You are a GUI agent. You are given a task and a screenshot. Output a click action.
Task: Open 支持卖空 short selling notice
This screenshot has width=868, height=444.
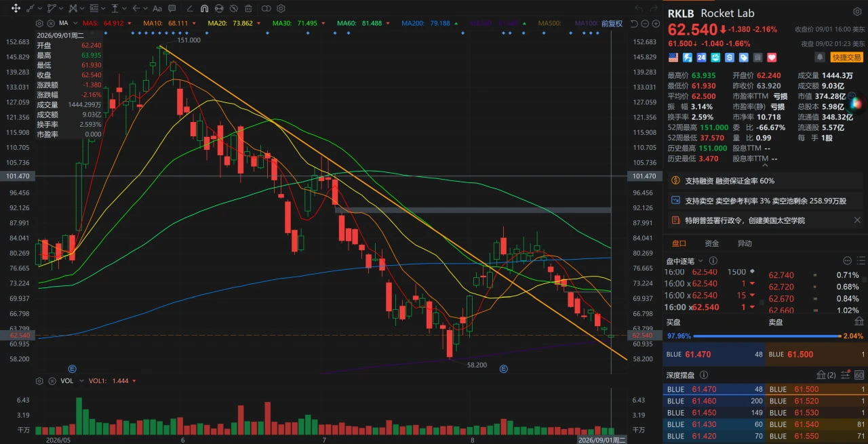coord(765,201)
